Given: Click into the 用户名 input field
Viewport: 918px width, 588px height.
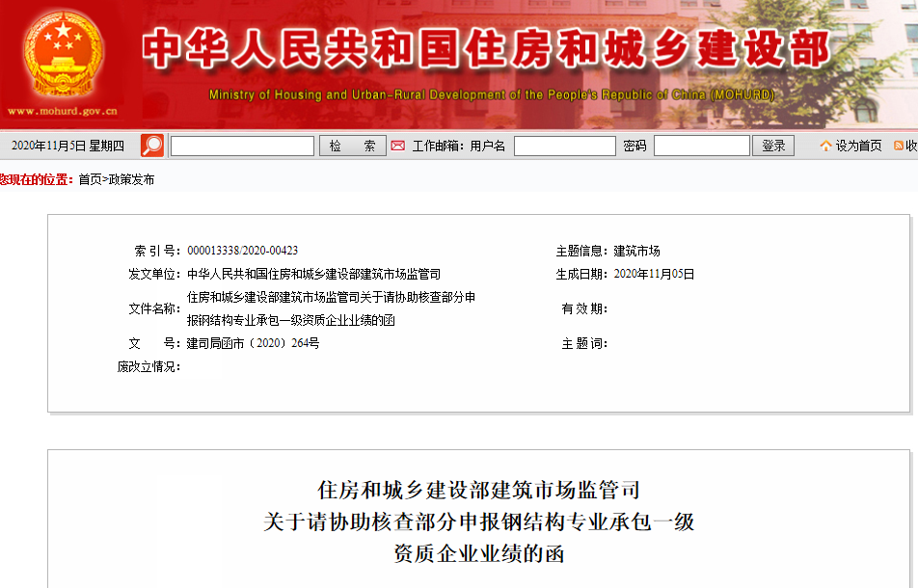Looking at the screenshot, I should [564, 147].
